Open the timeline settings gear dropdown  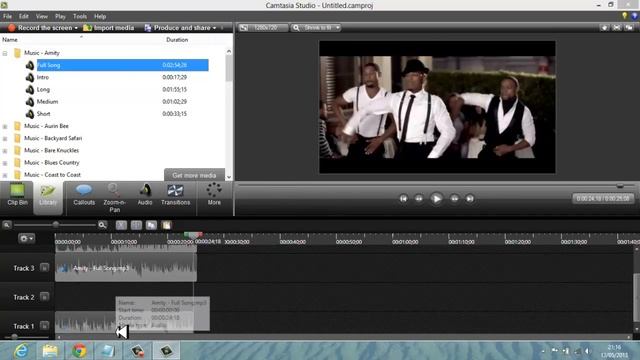click(26, 238)
